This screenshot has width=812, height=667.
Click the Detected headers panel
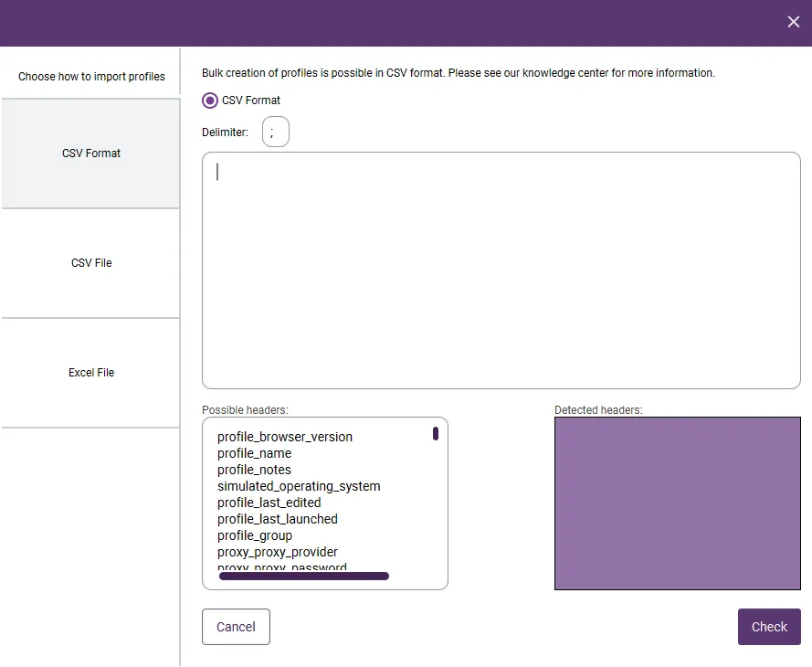(677, 503)
